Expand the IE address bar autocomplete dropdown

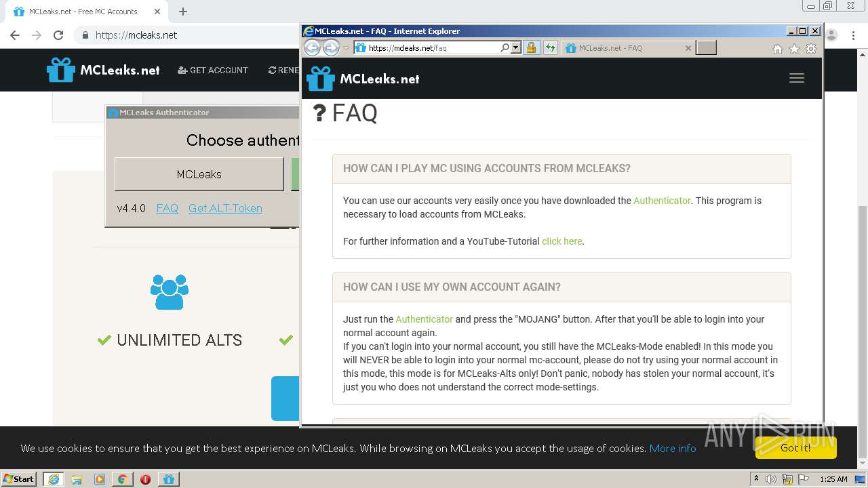[x=516, y=48]
